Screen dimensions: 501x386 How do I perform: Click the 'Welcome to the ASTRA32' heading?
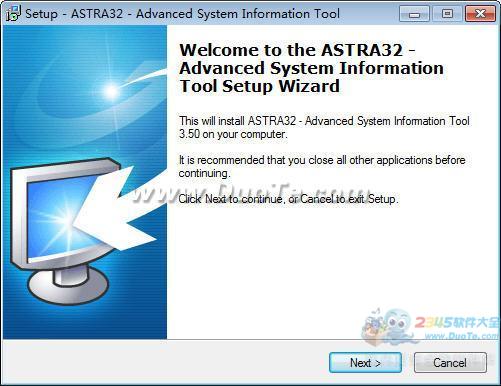[x=311, y=68]
